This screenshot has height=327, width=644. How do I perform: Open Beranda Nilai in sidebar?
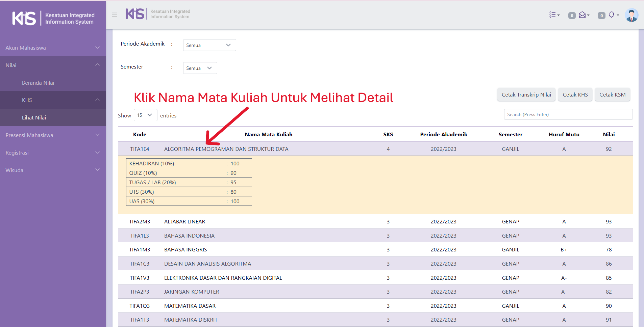click(38, 83)
